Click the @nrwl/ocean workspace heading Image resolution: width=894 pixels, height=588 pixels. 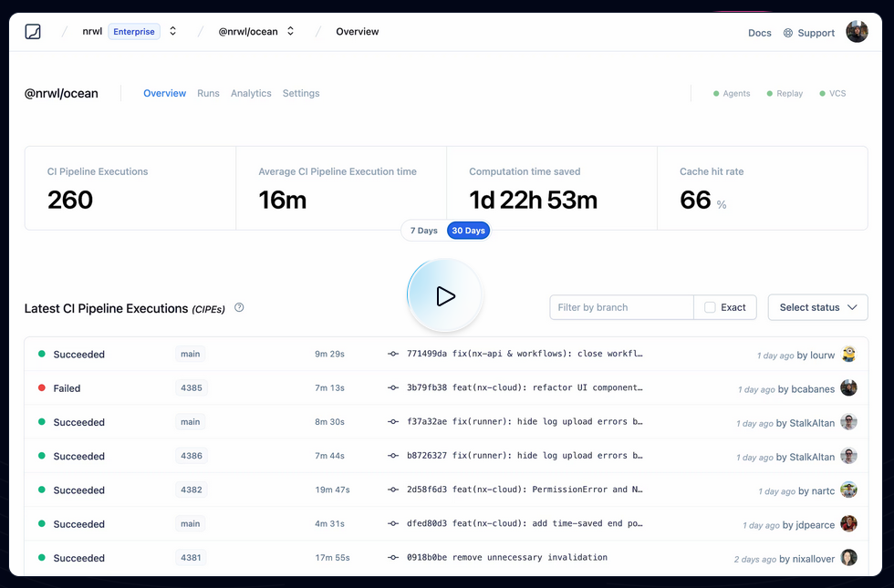(61, 93)
